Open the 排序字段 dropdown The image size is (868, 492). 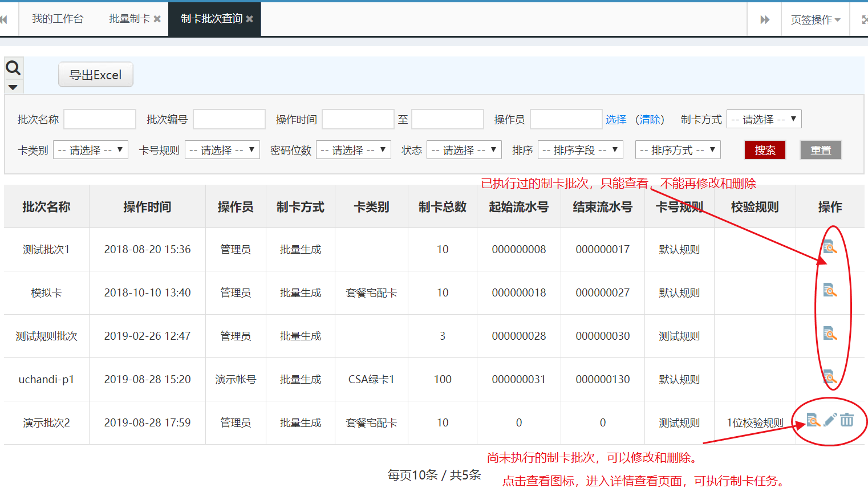pyautogui.click(x=581, y=150)
